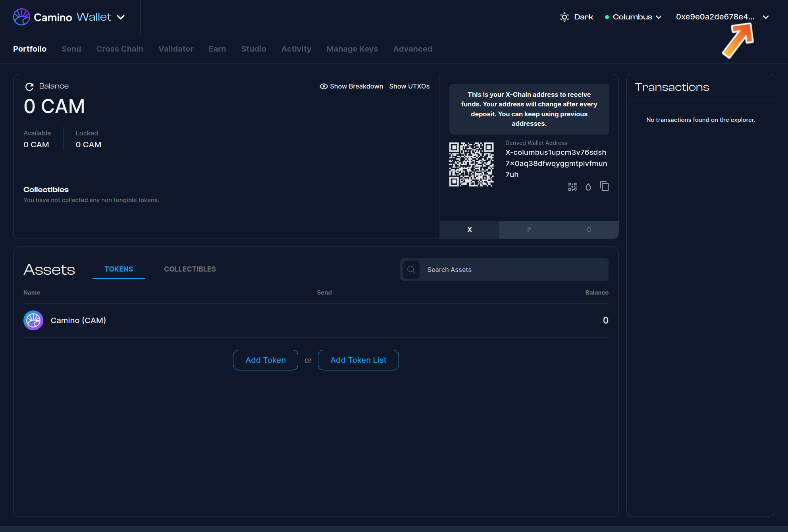
Task: Expand the 0xe9e0a2de678e4 account dropdown
Action: 722,17
